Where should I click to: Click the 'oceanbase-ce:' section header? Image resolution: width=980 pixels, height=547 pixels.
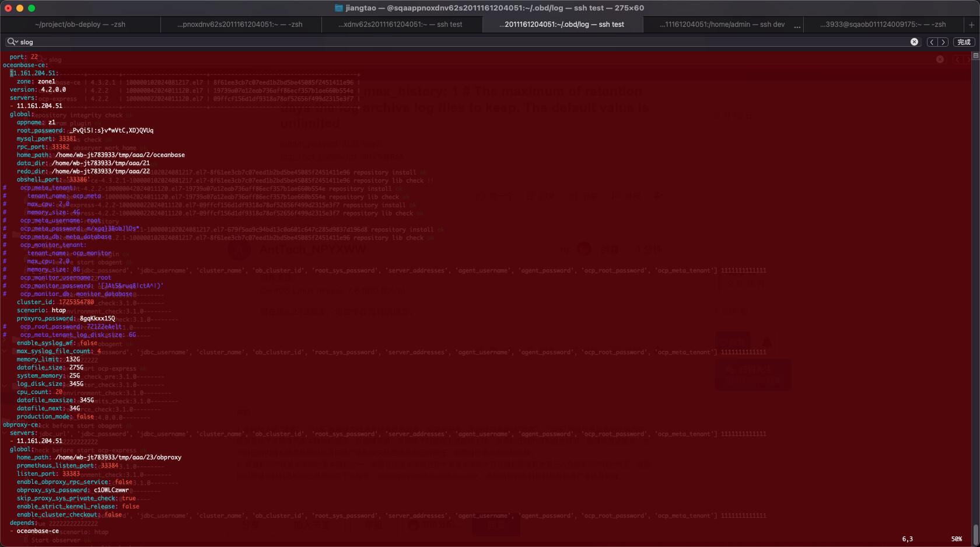coord(26,65)
